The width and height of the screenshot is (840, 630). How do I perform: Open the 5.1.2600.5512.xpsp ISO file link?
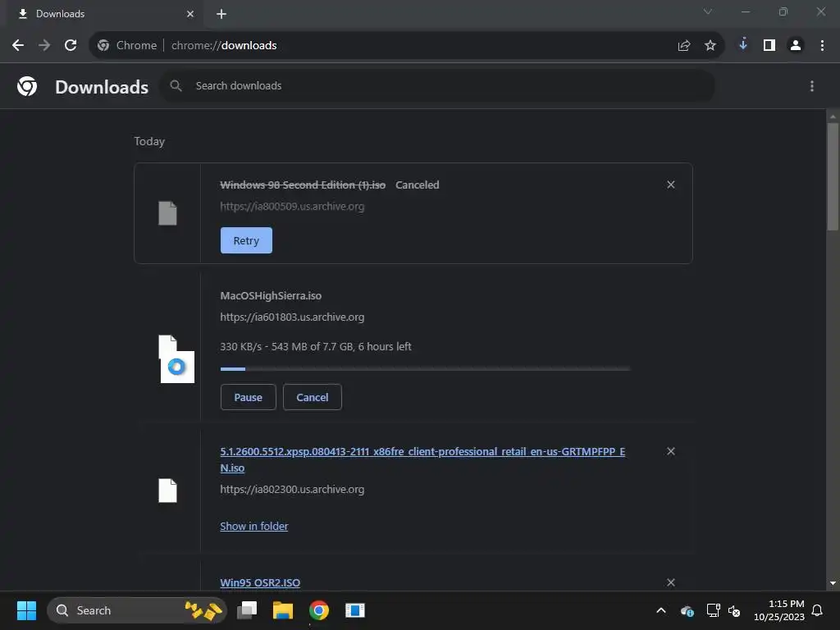[422, 459]
